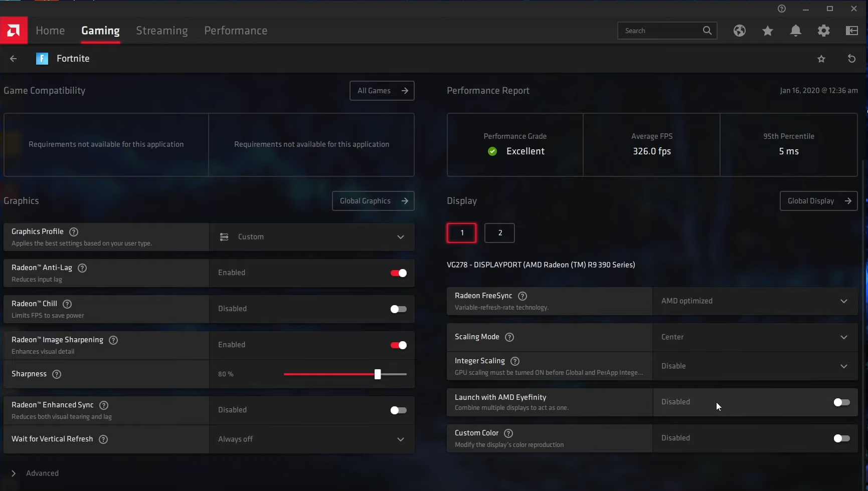Open Radeon FreeSync AMD optimized dropdown
This screenshot has width=868, height=491.
755,301
